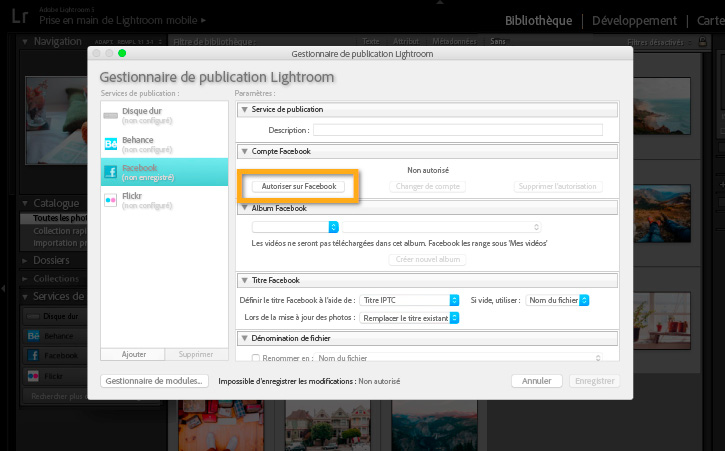This screenshot has height=451, width=725.
Task: Select the Facebook service in the dialog list
Action: [x=164, y=172]
